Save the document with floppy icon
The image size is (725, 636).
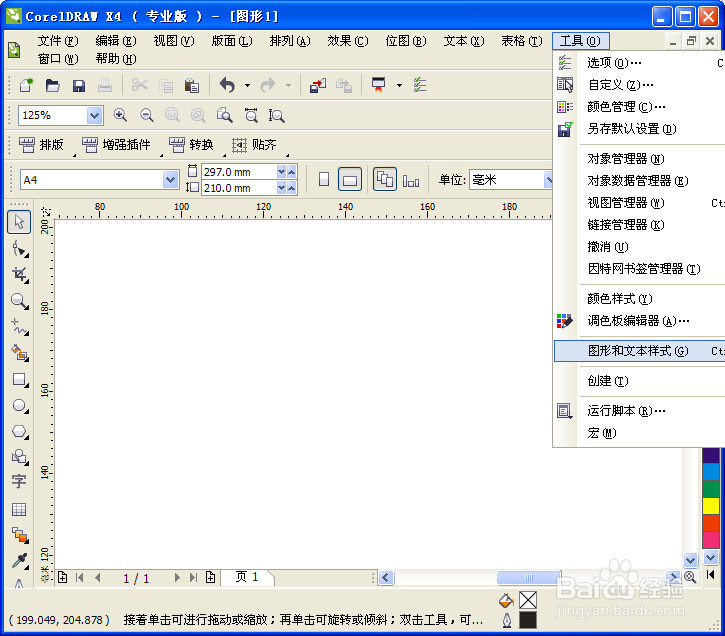(79, 86)
